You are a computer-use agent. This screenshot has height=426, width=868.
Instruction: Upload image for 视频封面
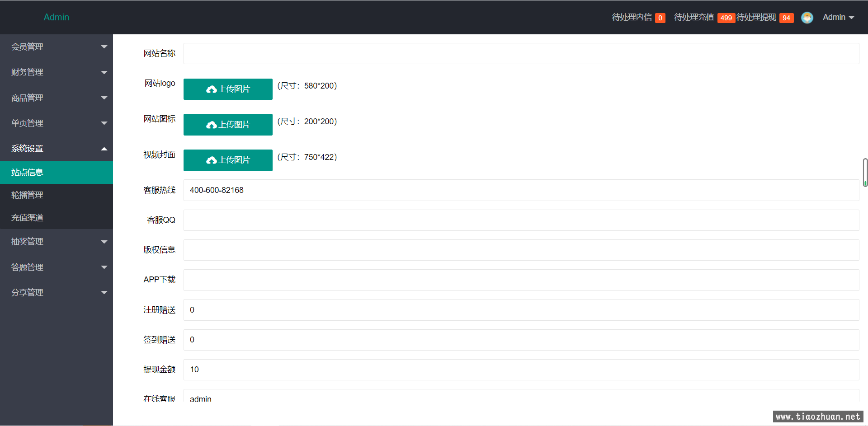tap(228, 160)
